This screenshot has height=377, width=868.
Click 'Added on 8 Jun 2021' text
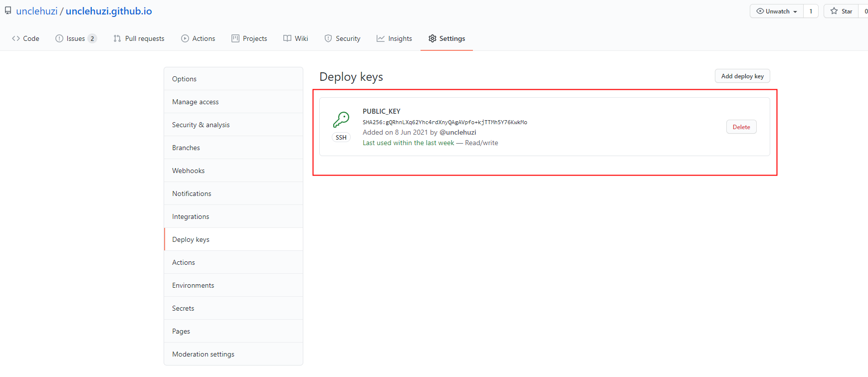(395, 132)
